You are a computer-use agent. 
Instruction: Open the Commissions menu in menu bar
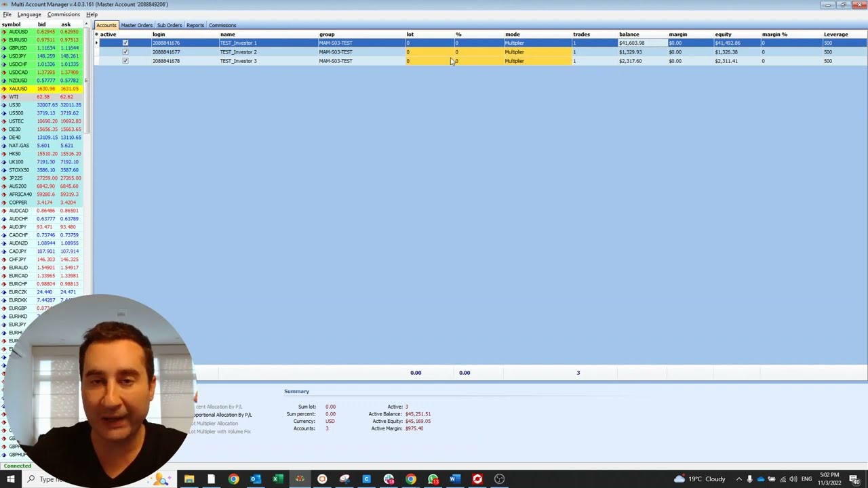coord(63,14)
